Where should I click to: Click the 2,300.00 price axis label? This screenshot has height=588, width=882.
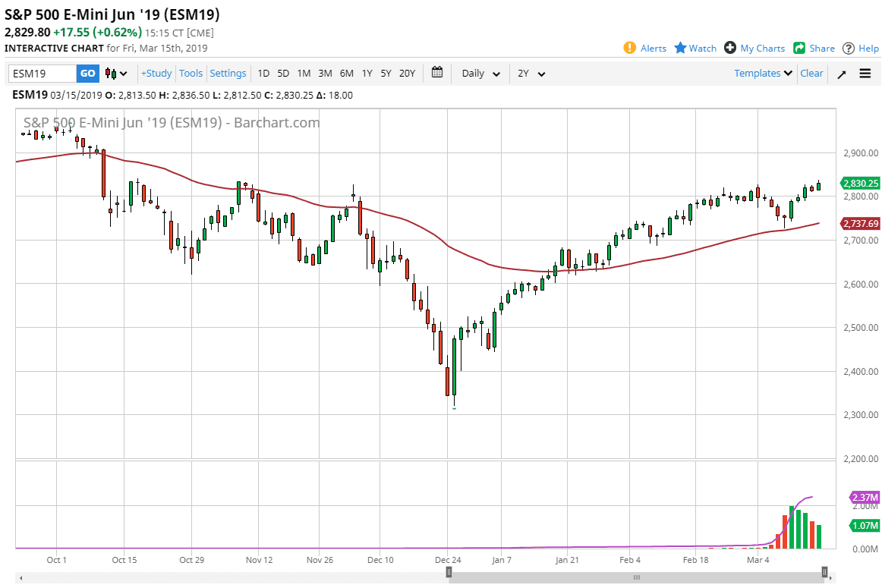tap(861, 415)
